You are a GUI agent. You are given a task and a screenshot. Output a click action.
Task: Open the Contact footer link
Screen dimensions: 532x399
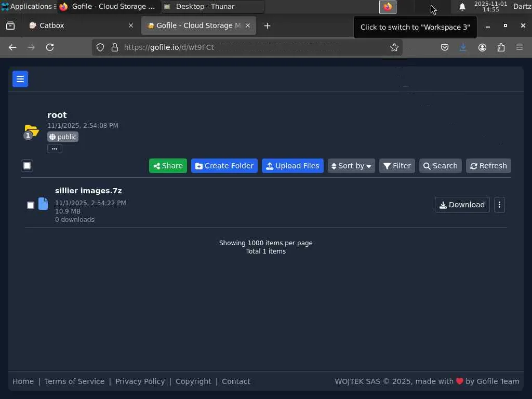click(236, 381)
